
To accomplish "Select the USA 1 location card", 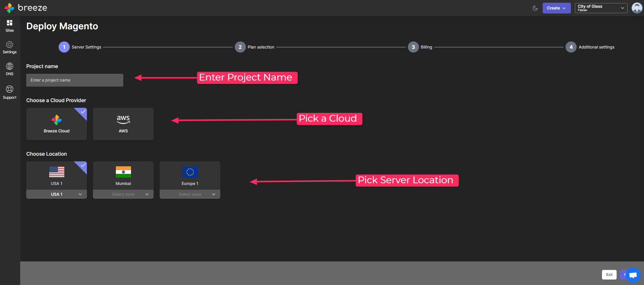I will tap(57, 176).
